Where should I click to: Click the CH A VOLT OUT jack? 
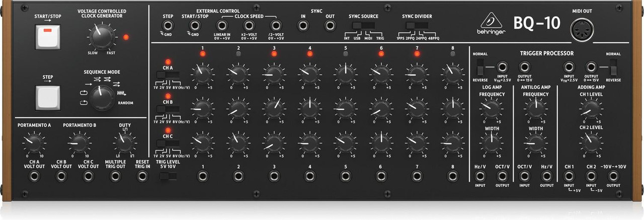(34, 176)
